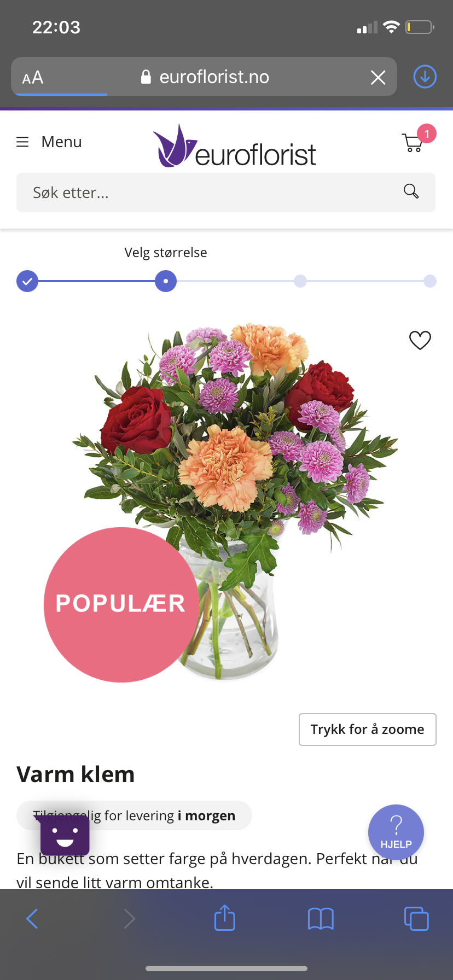
Task: Go to completed first progress step
Action: click(x=27, y=281)
